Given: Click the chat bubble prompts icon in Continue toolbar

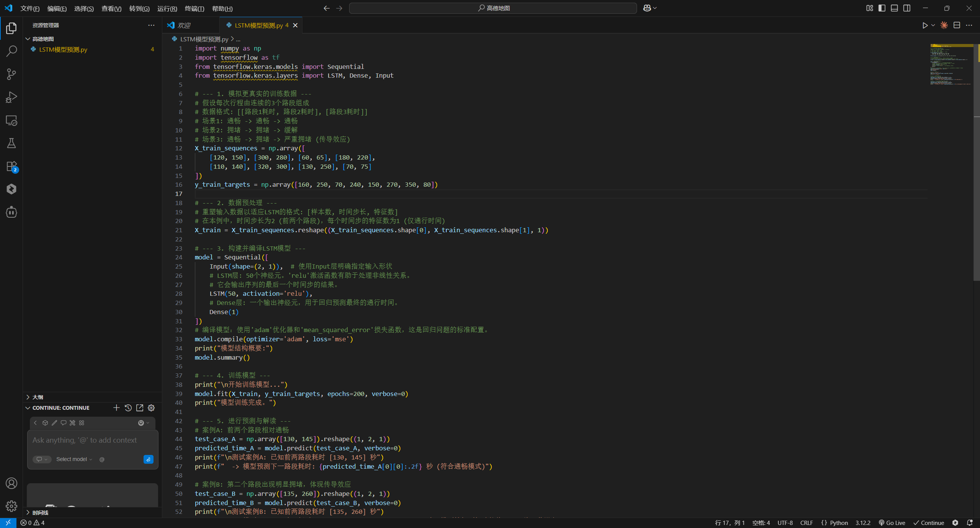Looking at the screenshot, I should point(64,423).
